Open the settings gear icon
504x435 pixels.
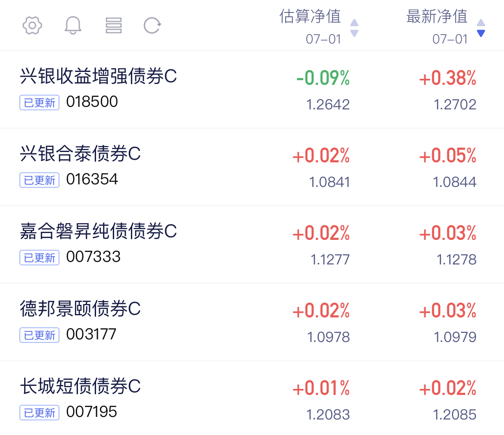(x=32, y=25)
